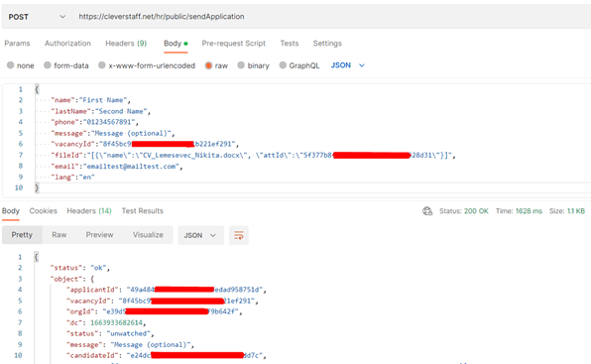
Task: Open the response Cookies tab
Action: point(43,211)
